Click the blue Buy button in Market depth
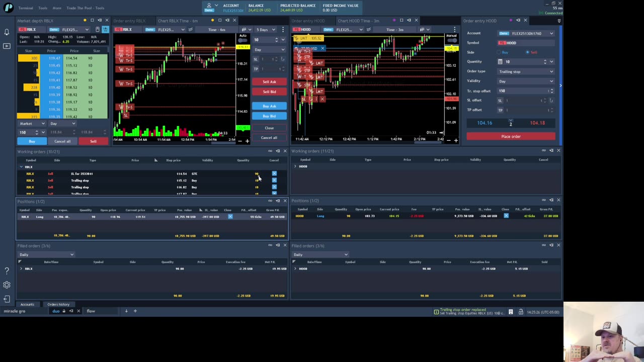The width and height of the screenshot is (644, 362). point(32,141)
